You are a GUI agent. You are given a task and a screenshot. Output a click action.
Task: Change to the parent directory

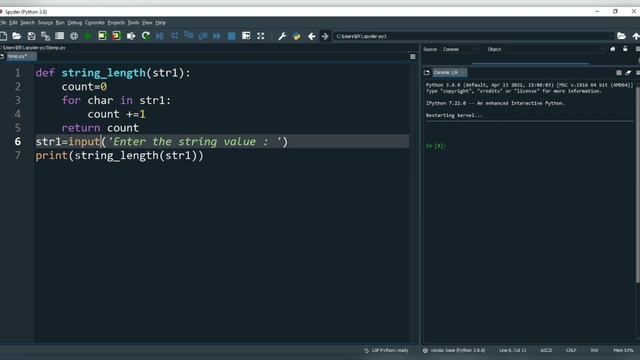click(636, 36)
